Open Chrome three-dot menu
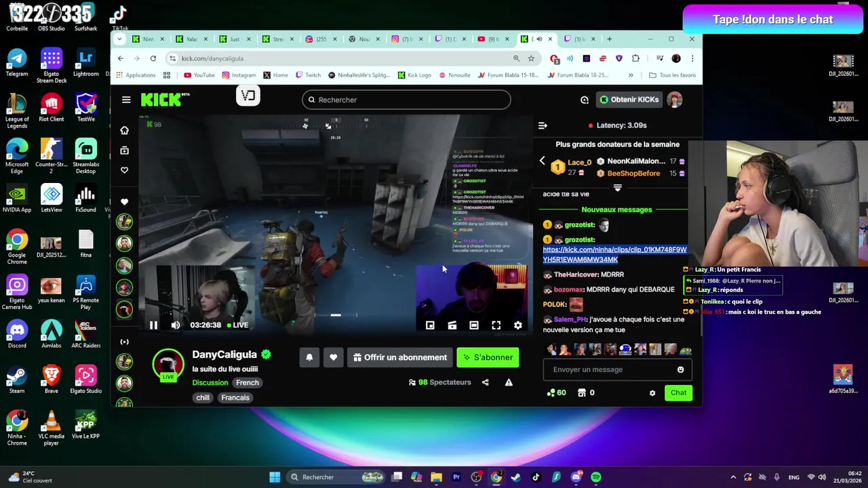The width and height of the screenshot is (868, 488). (692, 58)
